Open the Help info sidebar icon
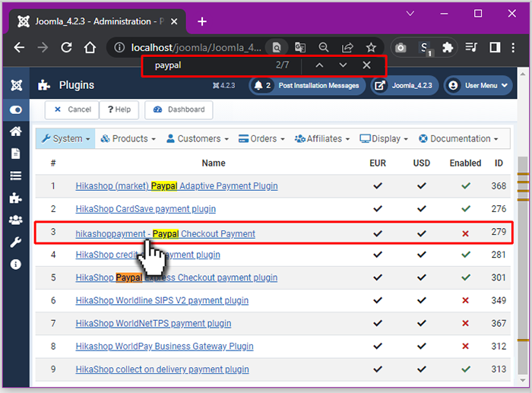 click(x=16, y=265)
